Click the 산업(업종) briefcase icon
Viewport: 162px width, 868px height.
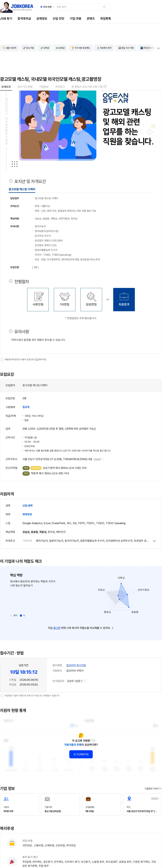[88, 799]
